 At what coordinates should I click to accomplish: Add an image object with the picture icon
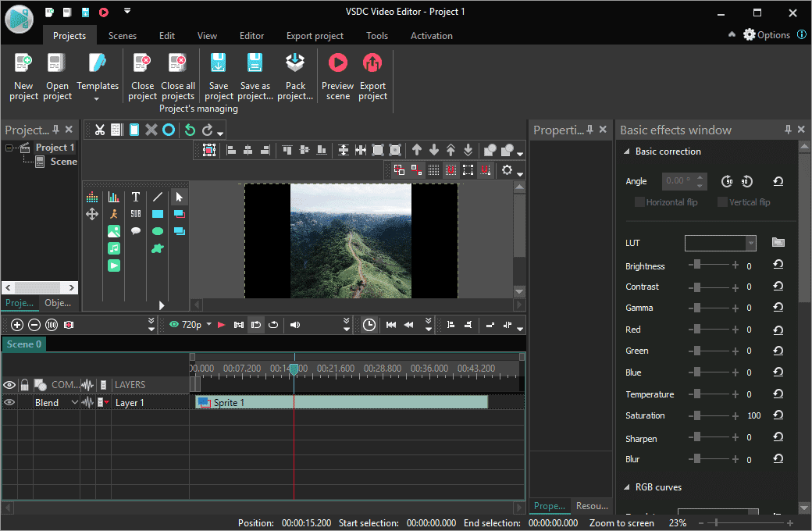pos(114,231)
